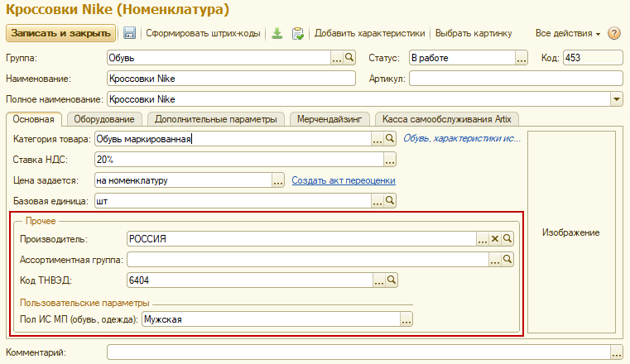Open ellipsis selector for Цена задается
The image size is (630, 364).
click(x=278, y=180)
